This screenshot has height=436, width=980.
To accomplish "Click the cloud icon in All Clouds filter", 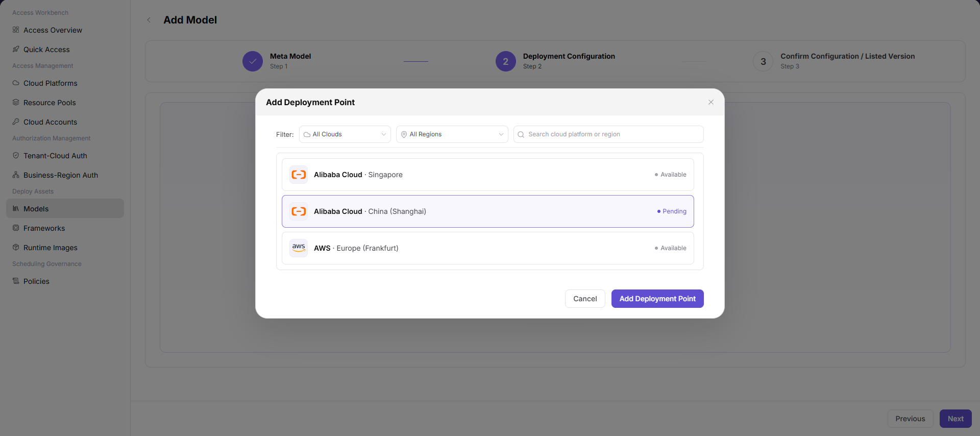I will [307, 135].
